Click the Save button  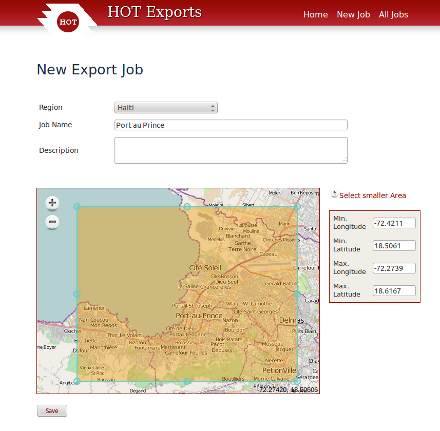coord(52,411)
